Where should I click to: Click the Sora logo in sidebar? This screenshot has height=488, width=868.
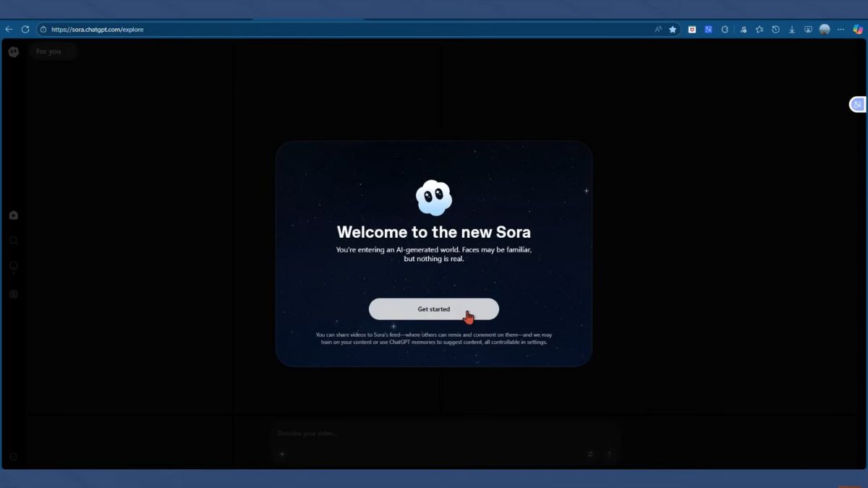point(13,52)
